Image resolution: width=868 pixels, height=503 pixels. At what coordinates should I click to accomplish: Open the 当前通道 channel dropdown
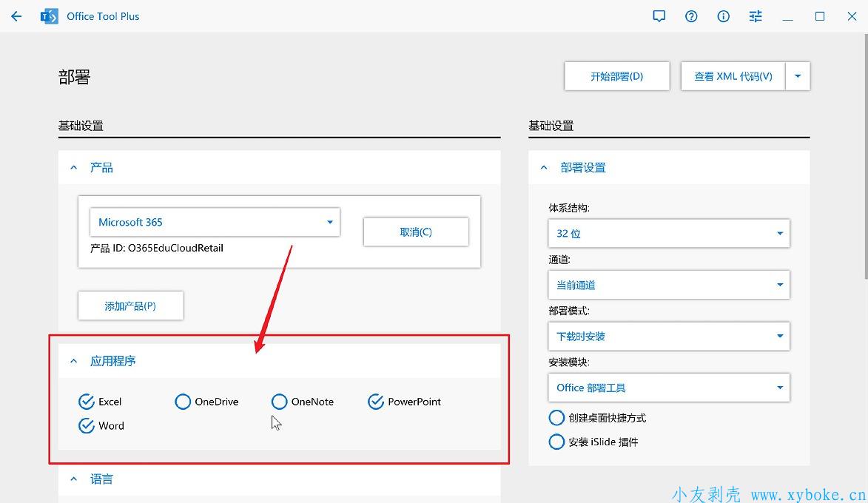(668, 285)
